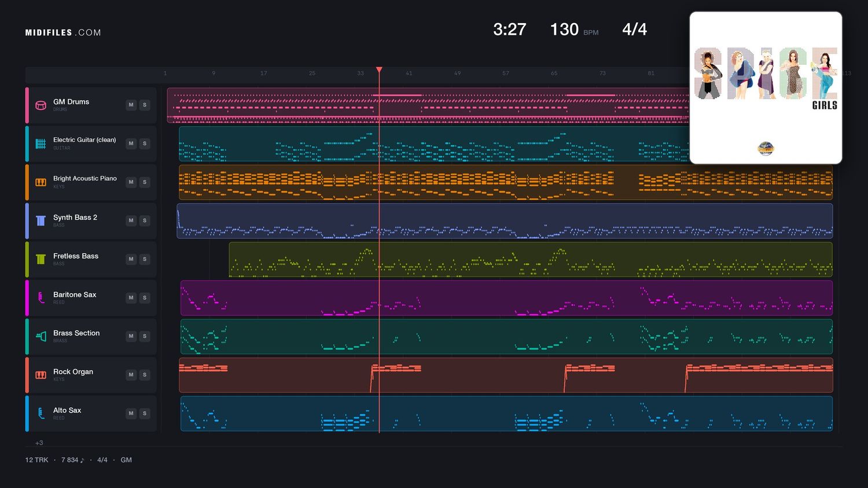This screenshot has height=488, width=868.
Task: Click the pink GM Drums clip
Action: pos(428,105)
